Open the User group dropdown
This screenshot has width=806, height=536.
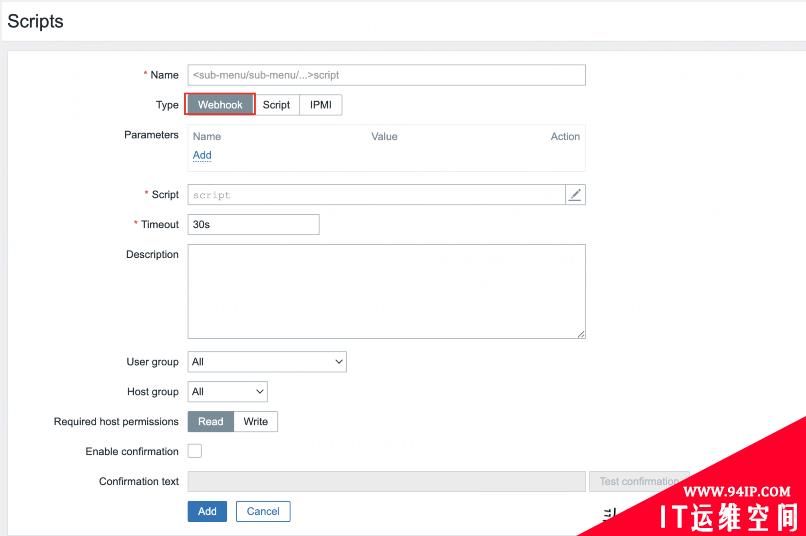click(267, 362)
